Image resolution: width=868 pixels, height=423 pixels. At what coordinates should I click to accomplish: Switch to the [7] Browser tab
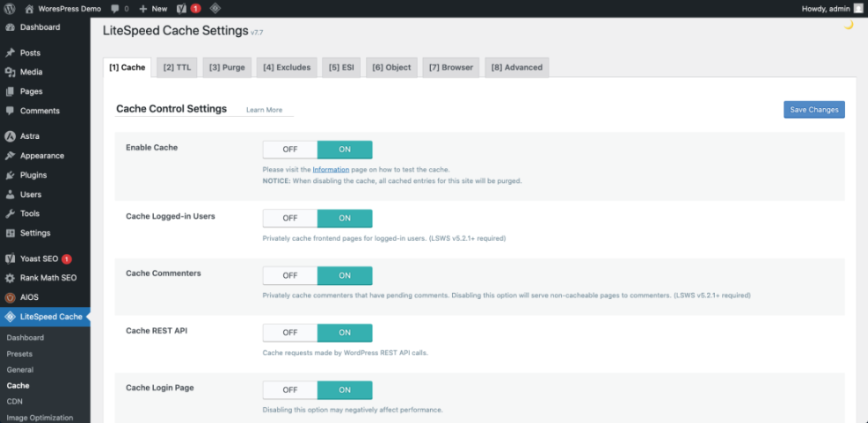pyautogui.click(x=451, y=68)
